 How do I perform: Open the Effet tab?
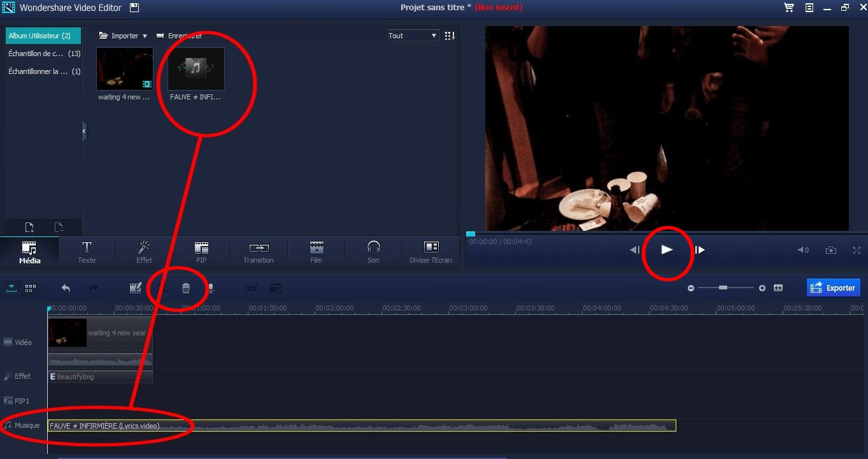pos(144,252)
